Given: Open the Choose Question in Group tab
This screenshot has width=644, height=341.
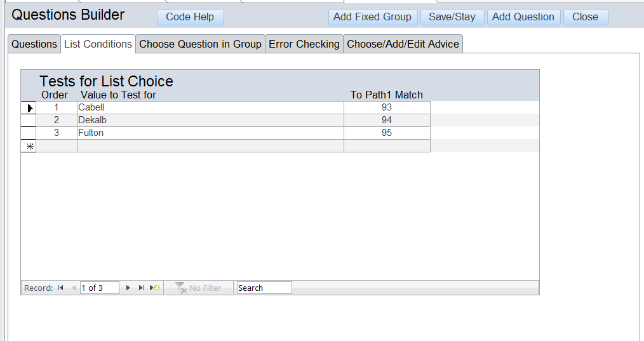Looking at the screenshot, I should pyautogui.click(x=200, y=44).
